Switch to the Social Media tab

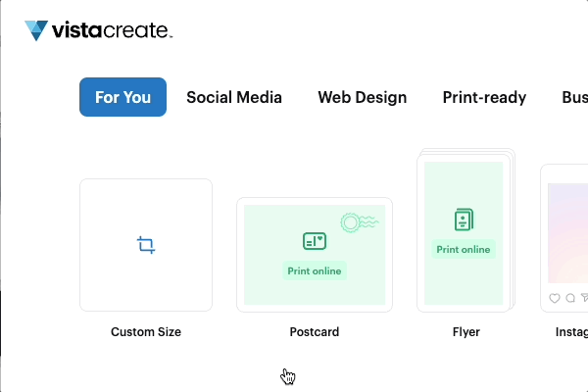point(234,98)
